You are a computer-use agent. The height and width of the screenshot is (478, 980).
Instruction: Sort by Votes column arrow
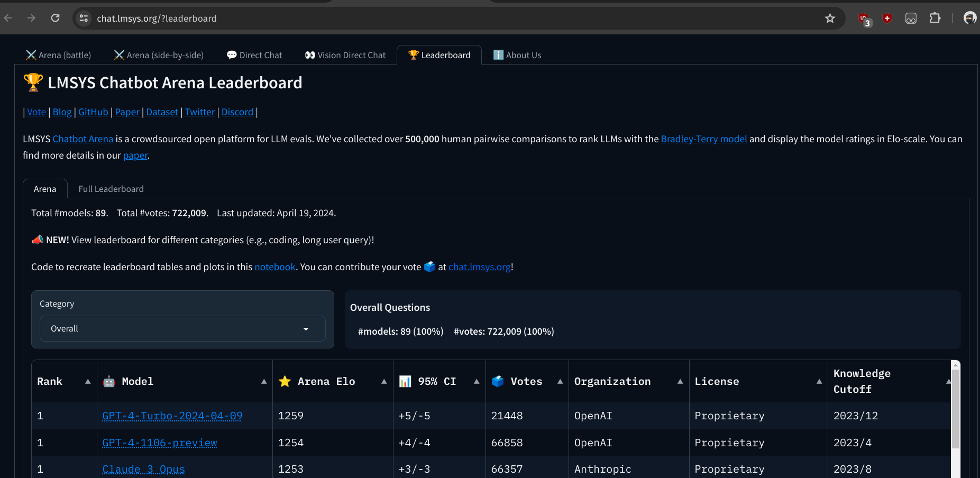click(560, 381)
